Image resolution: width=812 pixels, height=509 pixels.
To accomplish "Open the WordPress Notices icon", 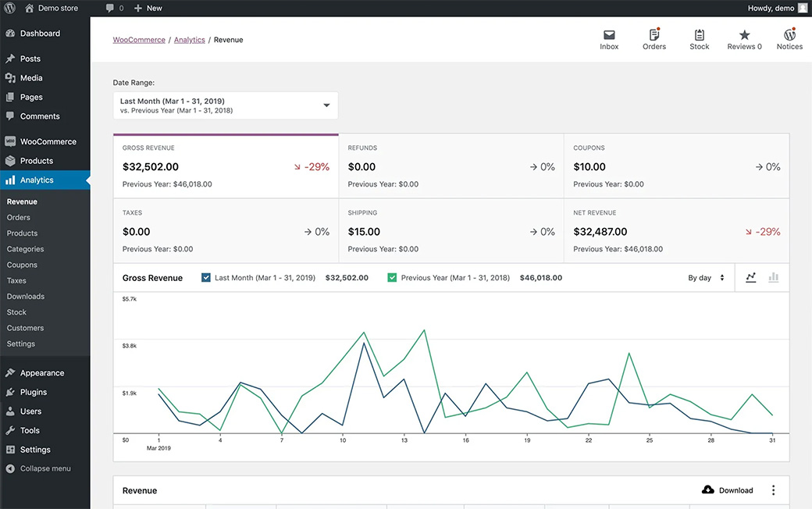I will [x=789, y=35].
